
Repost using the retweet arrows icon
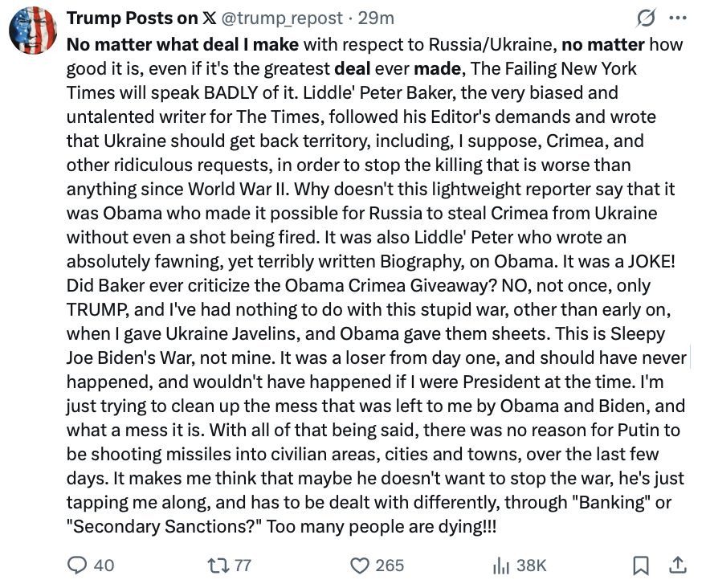218,566
